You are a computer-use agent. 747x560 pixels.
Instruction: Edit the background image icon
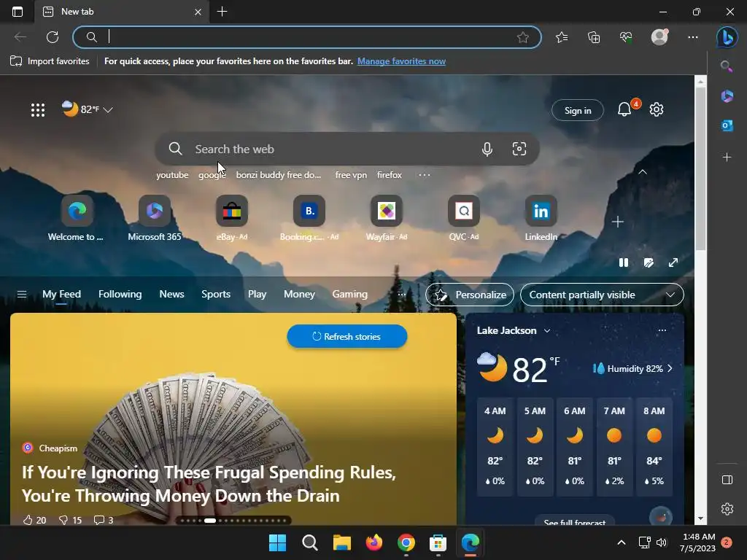tap(649, 262)
